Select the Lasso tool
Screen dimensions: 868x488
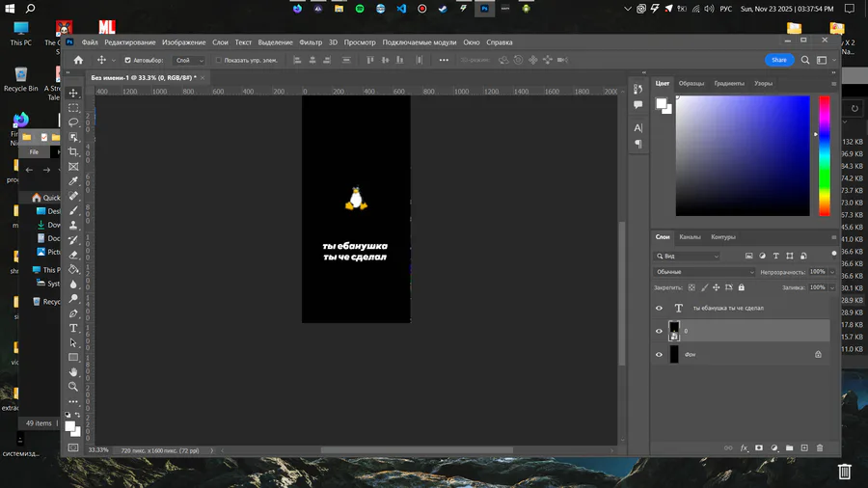click(x=73, y=122)
